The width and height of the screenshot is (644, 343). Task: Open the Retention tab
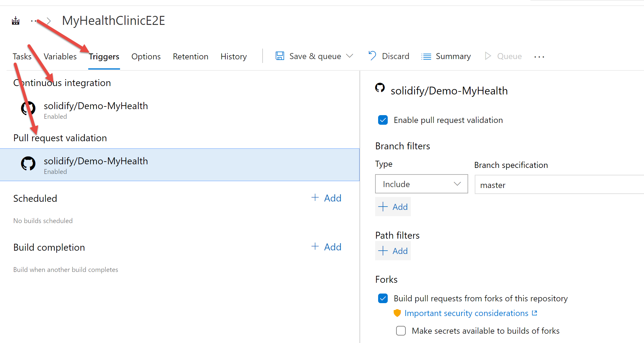tap(191, 56)
